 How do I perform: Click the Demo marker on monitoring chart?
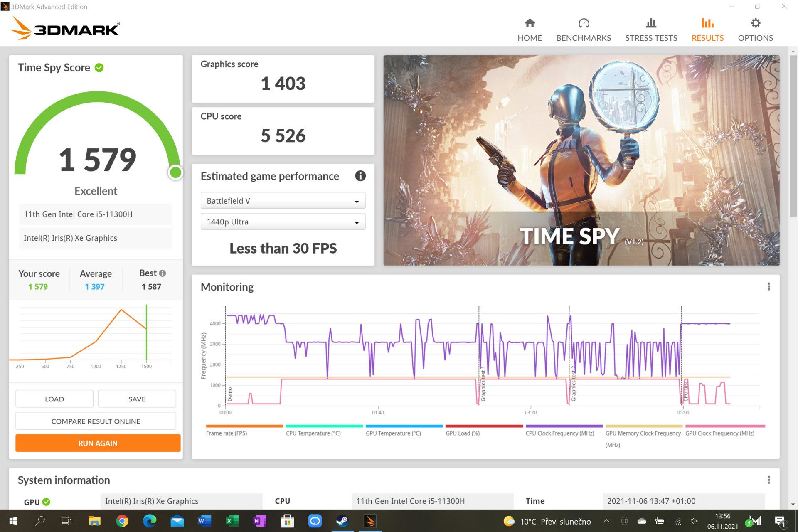(230, 394)
